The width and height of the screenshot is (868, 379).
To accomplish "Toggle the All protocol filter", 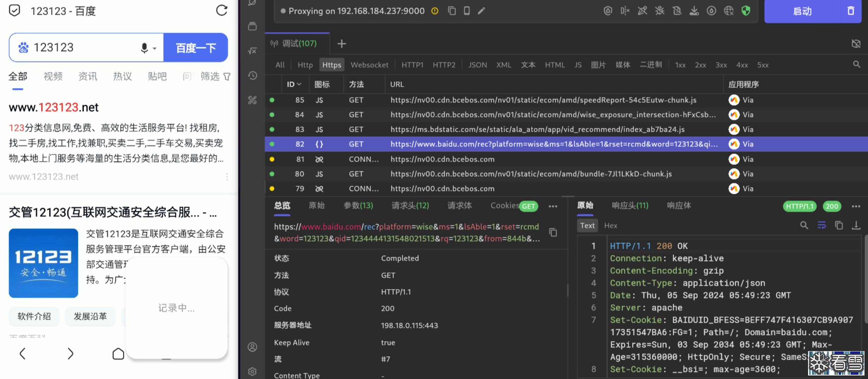I will pyautogui.click(x=280, y=65).
